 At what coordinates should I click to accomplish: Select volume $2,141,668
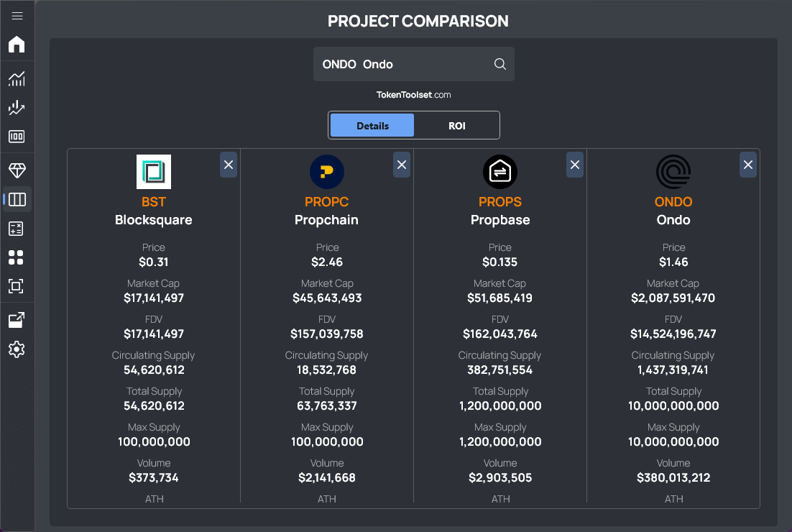click(327, 477)
